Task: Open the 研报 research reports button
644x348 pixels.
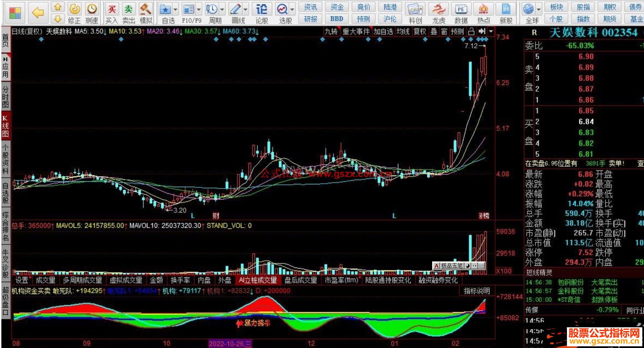Action: [310, 19]
